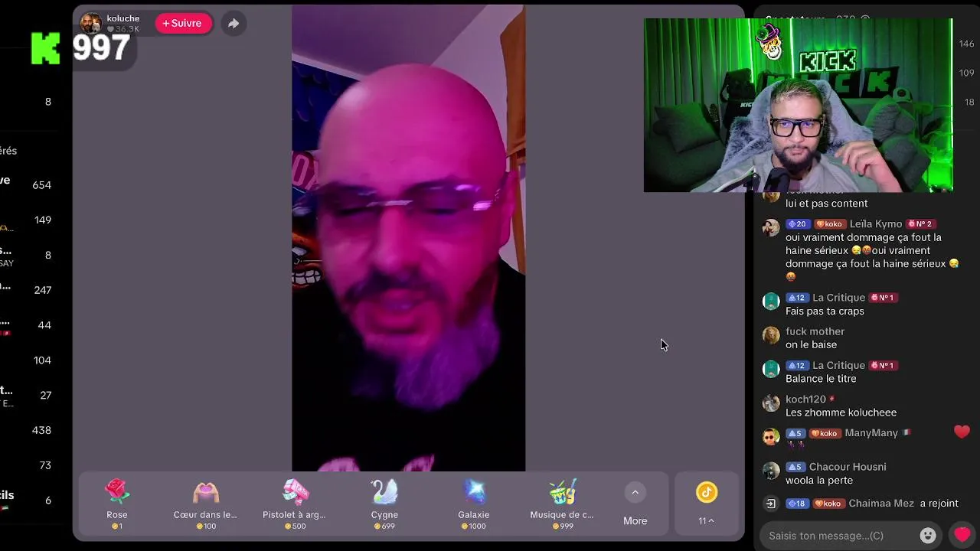Send a Rose gift

117,504
